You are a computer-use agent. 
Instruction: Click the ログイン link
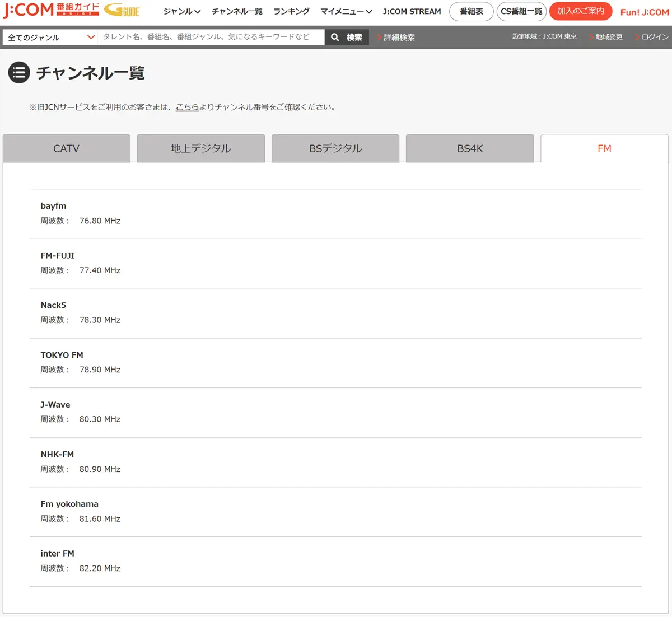point(654,37)
